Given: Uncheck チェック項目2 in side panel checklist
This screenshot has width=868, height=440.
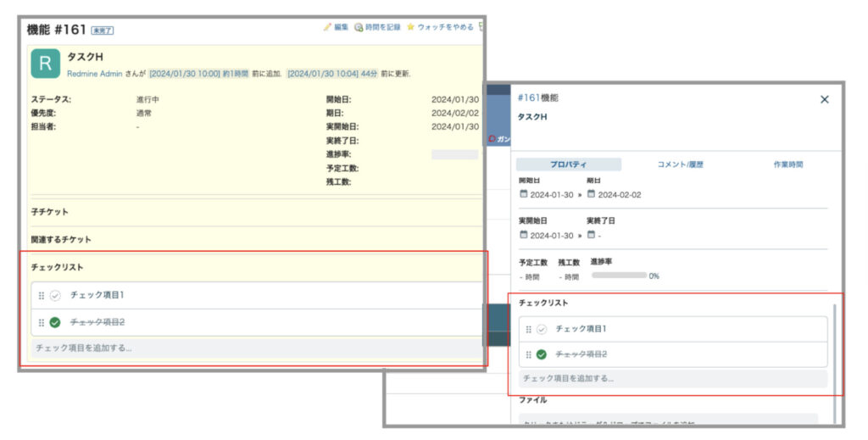Looking at the screenshot, I should pyautogui.click(x=542, y=354).
